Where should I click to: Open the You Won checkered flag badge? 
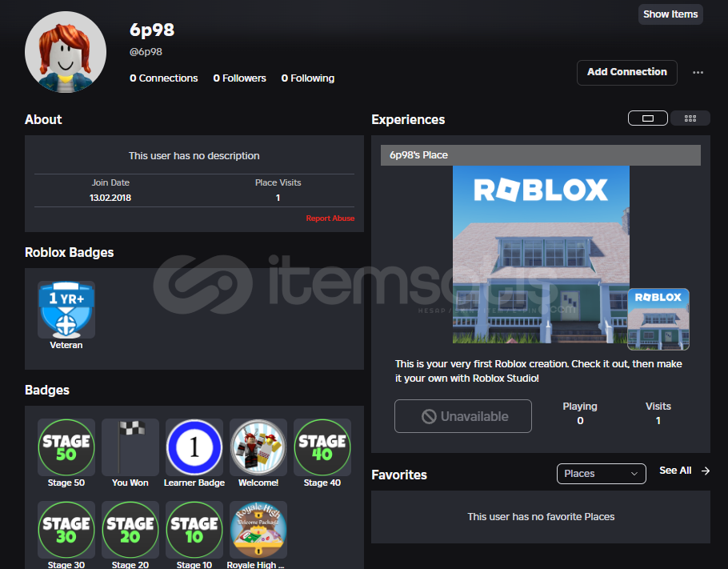pos(130,447)
